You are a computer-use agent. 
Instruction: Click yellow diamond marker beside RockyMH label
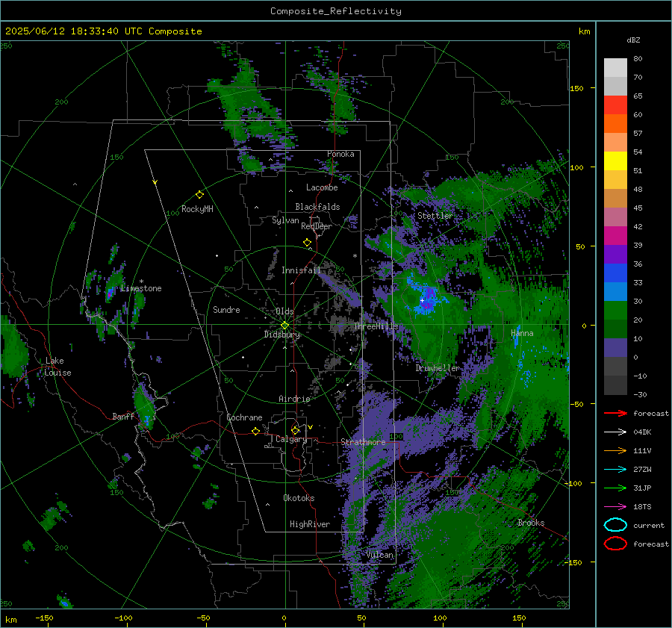(x=199, y=195)
